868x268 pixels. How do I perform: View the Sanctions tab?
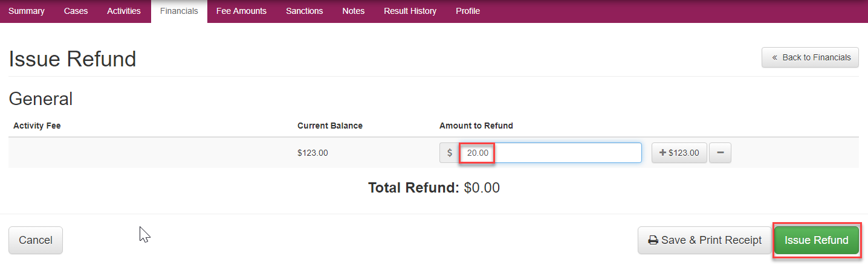(x=304, y=11)
